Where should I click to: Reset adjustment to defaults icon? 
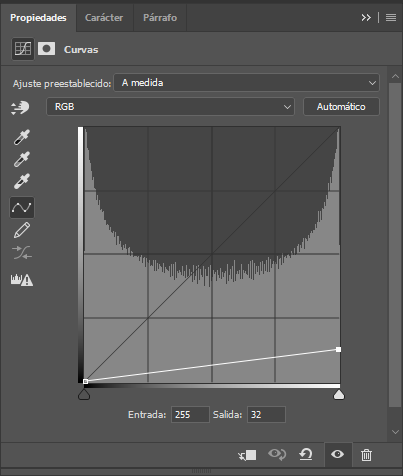tap(306, 454)
